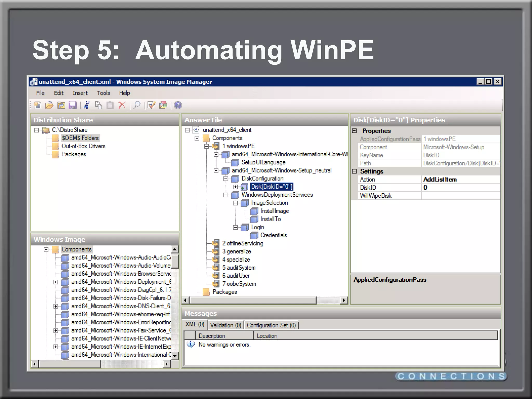The height and width of the screenshot is (399, 532).
Task: Select amd64_Microsoft-Windows-Fax-Service component
Action: (x=121, y=330)
